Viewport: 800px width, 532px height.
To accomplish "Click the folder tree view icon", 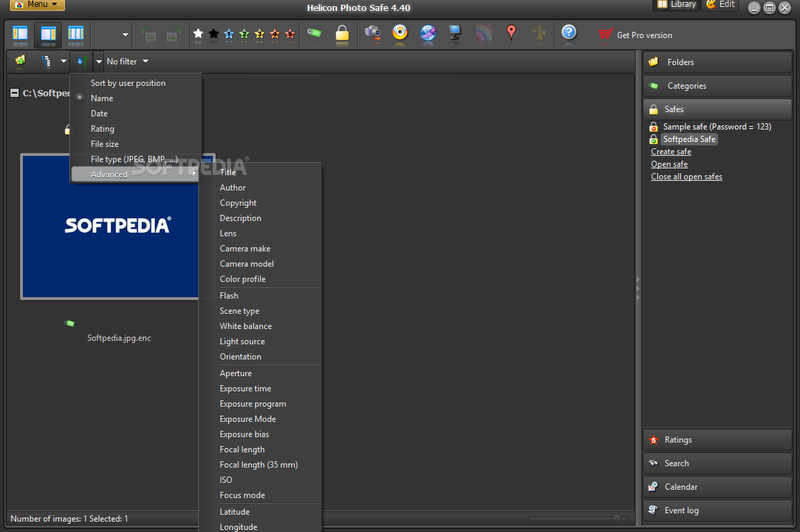I will tap(46, 61).
